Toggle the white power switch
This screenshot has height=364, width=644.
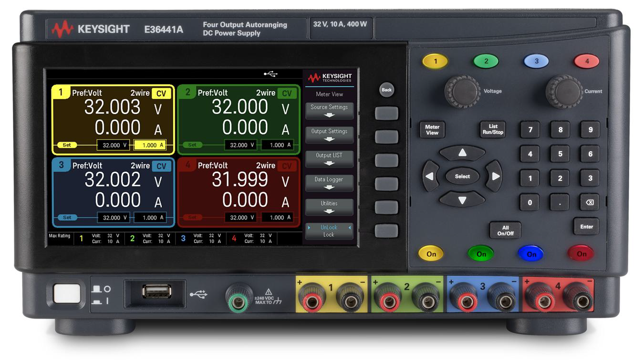(67, 293)
